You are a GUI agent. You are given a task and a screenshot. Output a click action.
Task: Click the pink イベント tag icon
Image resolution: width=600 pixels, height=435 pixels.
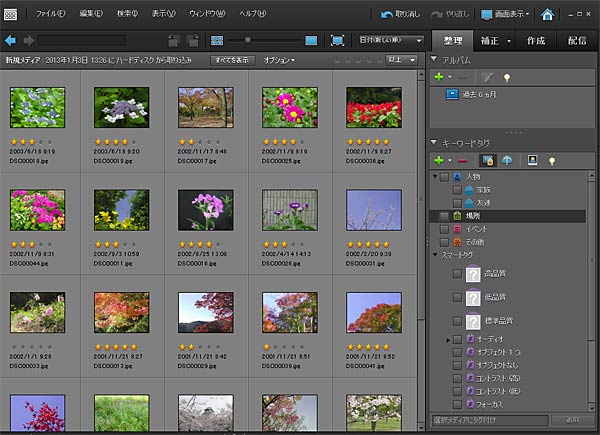(x=457, y=229)
